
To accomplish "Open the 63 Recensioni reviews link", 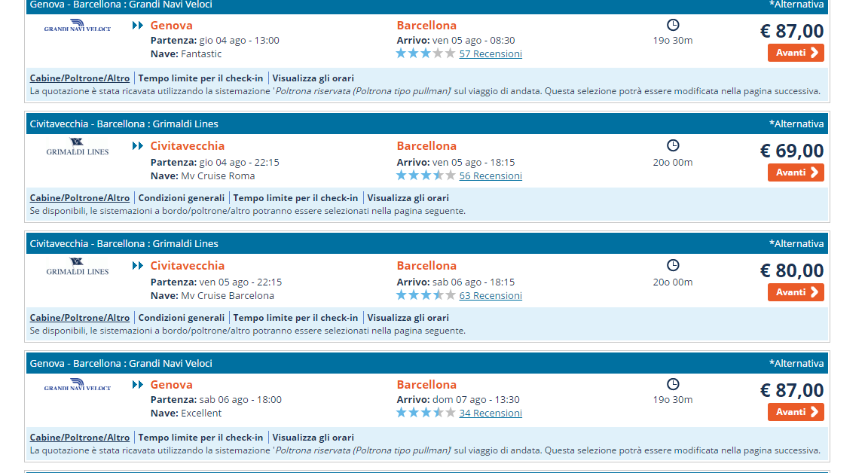I will tap(491, 296).
